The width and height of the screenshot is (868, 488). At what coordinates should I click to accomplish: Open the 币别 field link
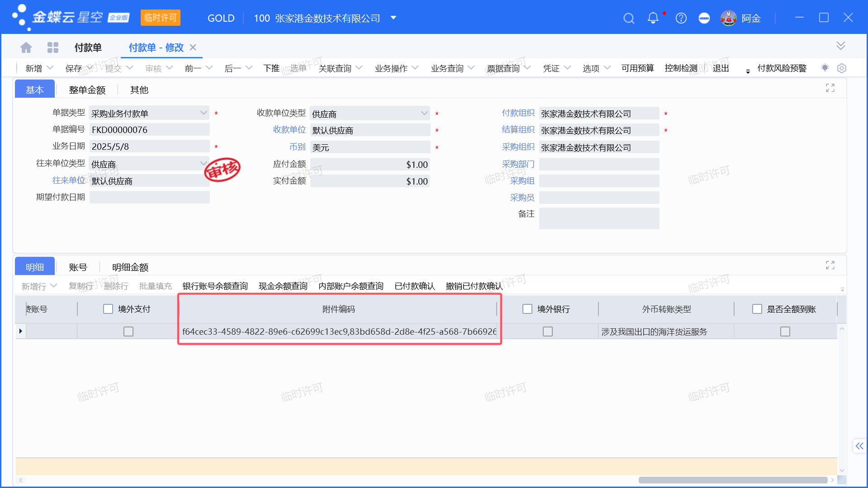pos(298,147)
